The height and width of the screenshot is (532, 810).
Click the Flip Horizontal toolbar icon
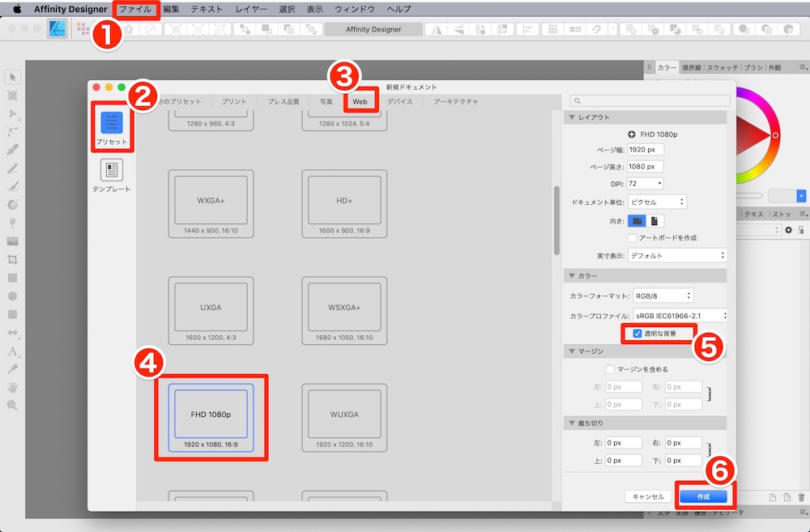pos(437,29)
